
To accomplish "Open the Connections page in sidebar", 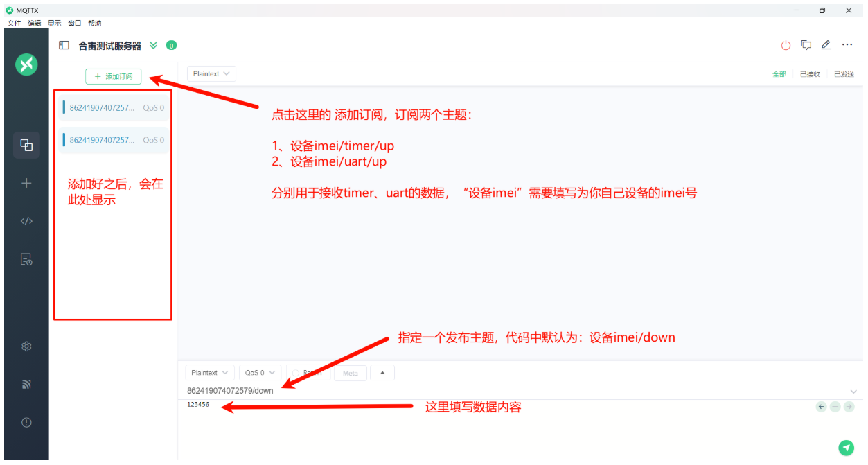I will click(x=26, y=145).
